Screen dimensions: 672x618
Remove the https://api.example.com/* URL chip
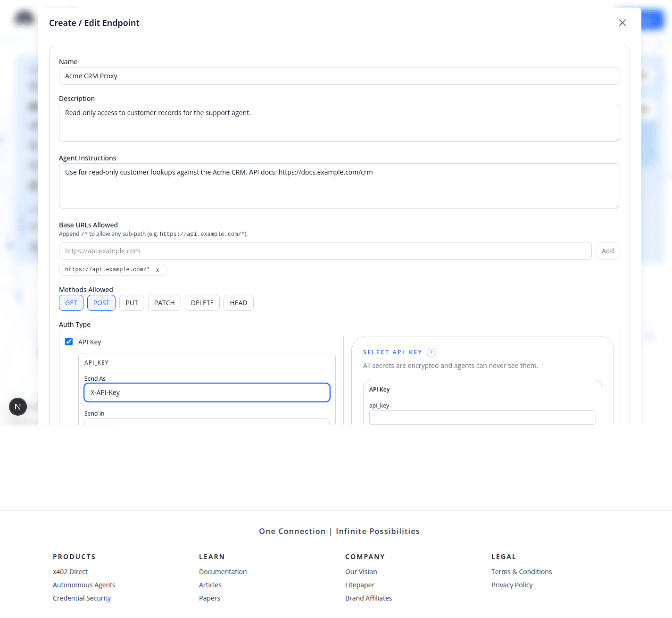(158, 270)
